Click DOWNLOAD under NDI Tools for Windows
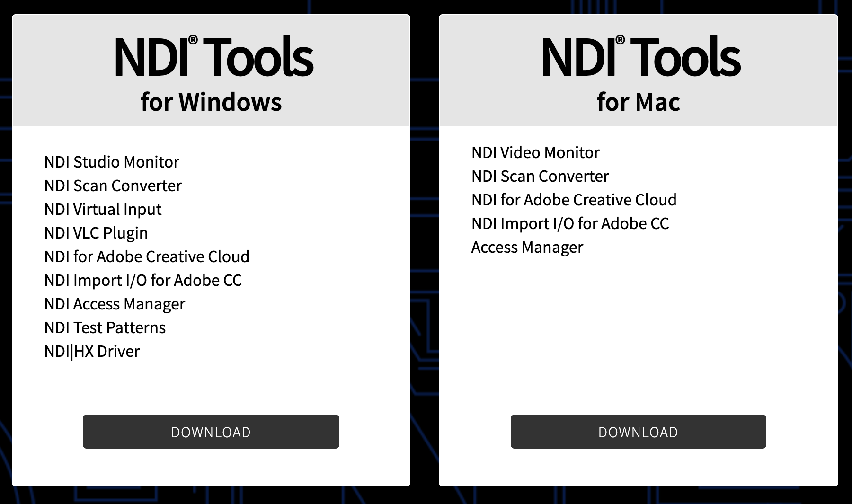The height and width of the screenshot is (504, 852). [211, 432]
